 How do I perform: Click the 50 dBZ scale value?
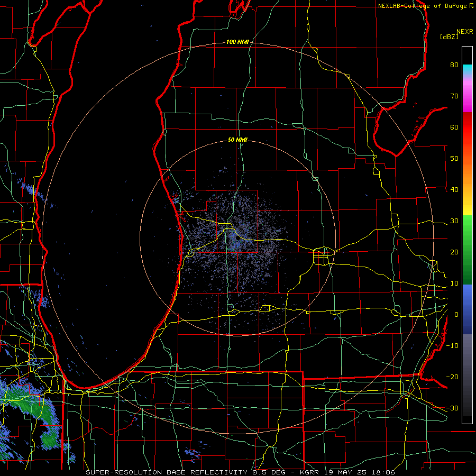click(x=454, y=159)
